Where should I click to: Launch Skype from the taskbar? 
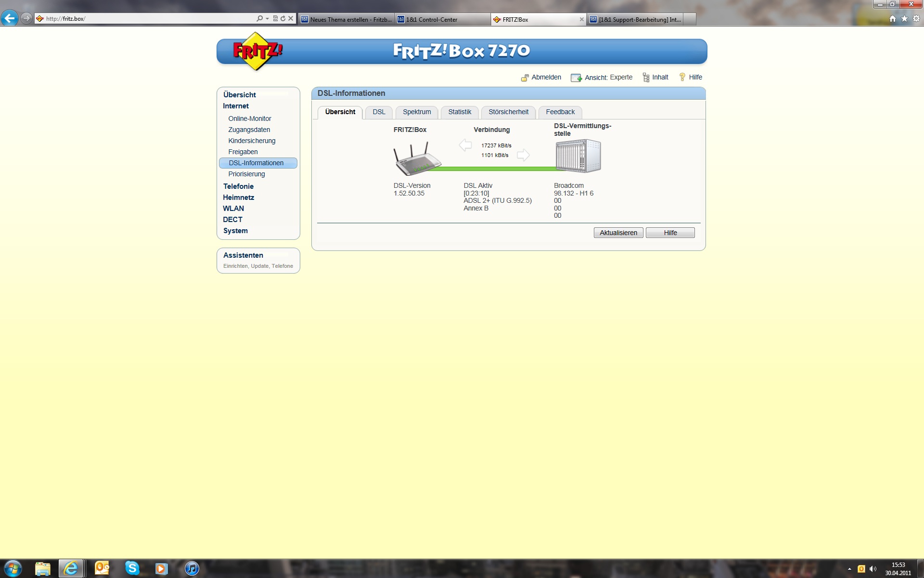[132, 568]
